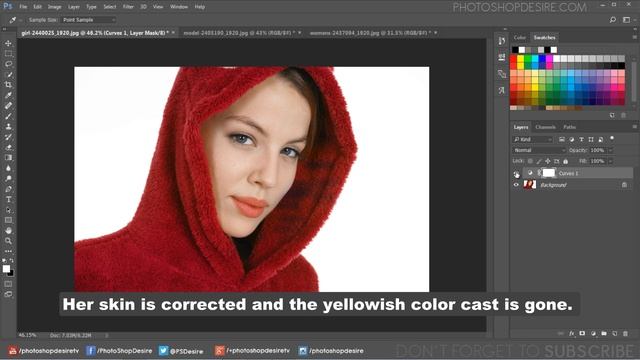Toggle smart object layer filter
The height and width of the screenshot is (360, 640).
[x=601, y=140]
